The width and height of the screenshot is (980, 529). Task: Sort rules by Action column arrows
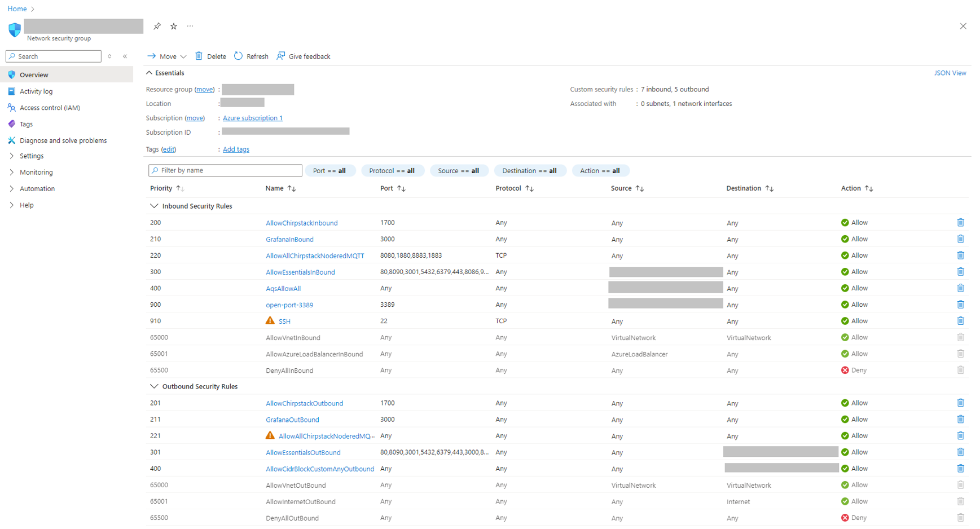point(869,188)
